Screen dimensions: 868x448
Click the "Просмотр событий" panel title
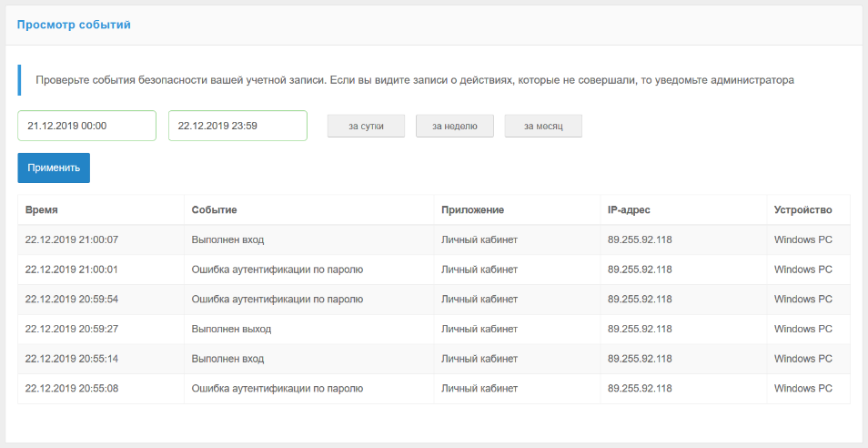pos(74,25)
